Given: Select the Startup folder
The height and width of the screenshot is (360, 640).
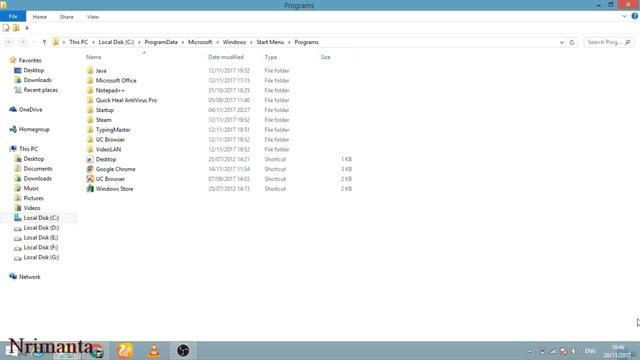Looking at the screenshot, I should point(104,110).
